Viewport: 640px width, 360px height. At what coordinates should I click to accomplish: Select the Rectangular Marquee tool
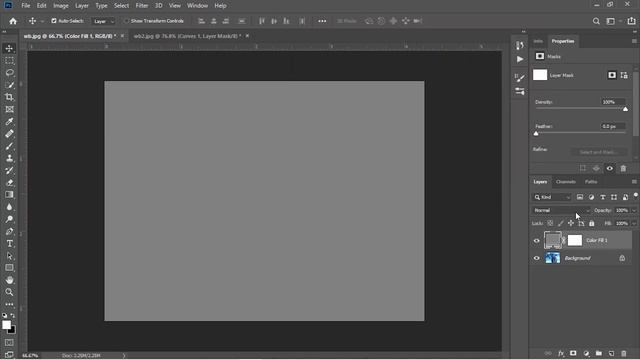tap(9, 60)
